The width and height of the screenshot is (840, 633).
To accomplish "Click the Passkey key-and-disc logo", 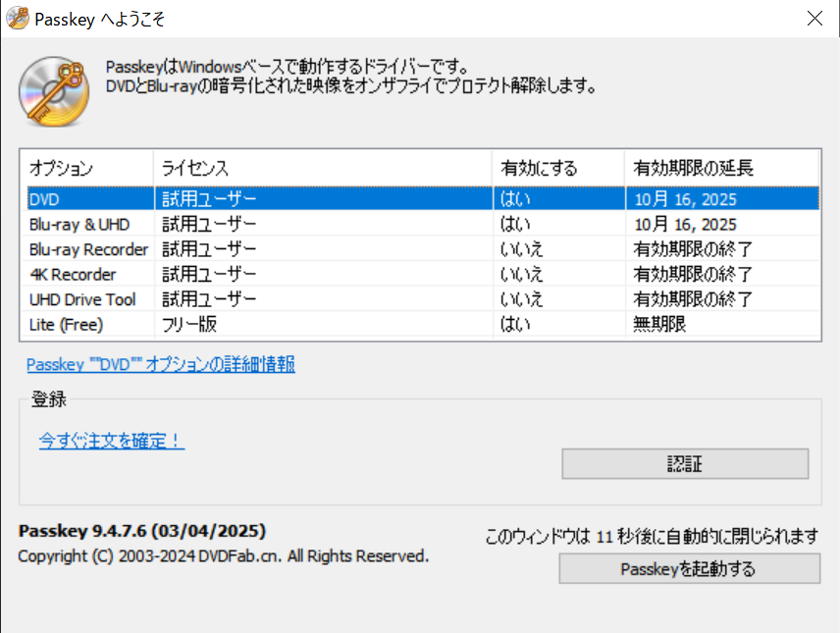I will (54, 91).
